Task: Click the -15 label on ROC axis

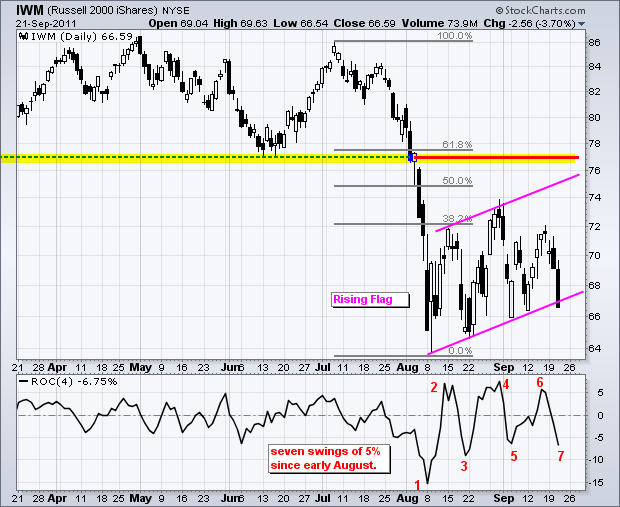Action: 595,483
